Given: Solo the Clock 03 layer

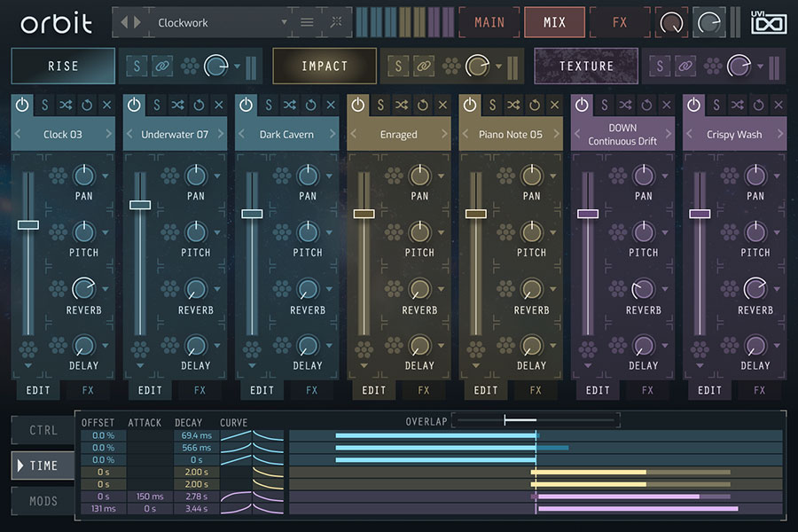Looking at the screenshot, I should [45, 106].
